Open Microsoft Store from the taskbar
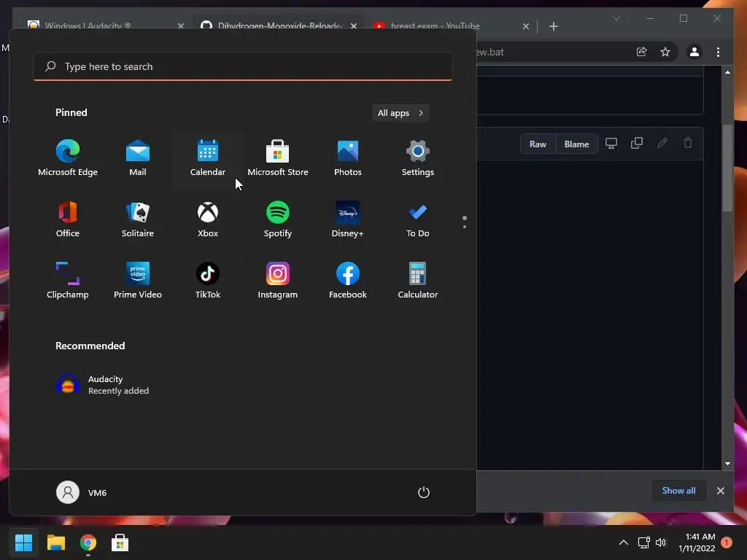The image size is (747, 560). pos(120,542)
